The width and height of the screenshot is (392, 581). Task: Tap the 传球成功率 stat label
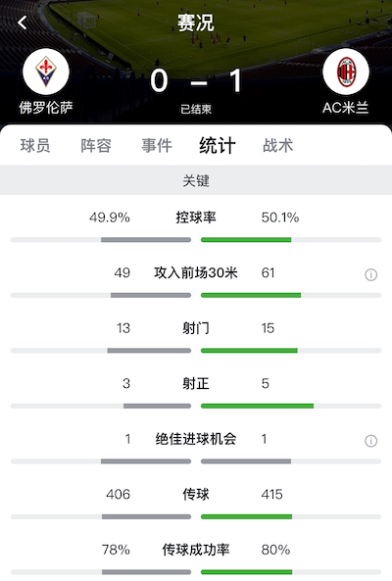(196, 549)
